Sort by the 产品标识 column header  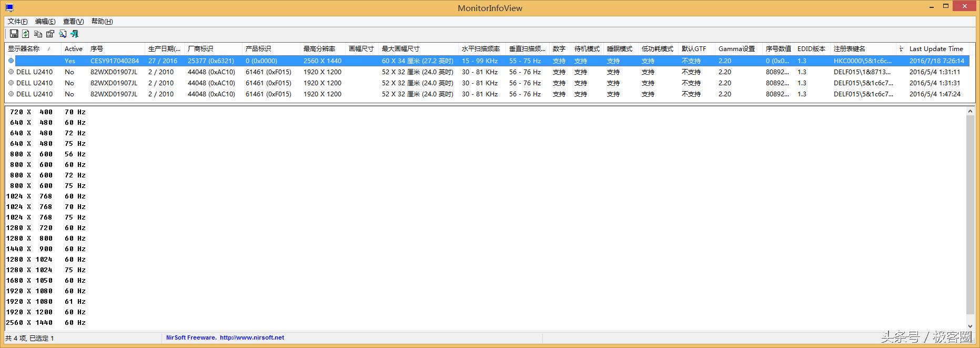[x=271, y=49]
